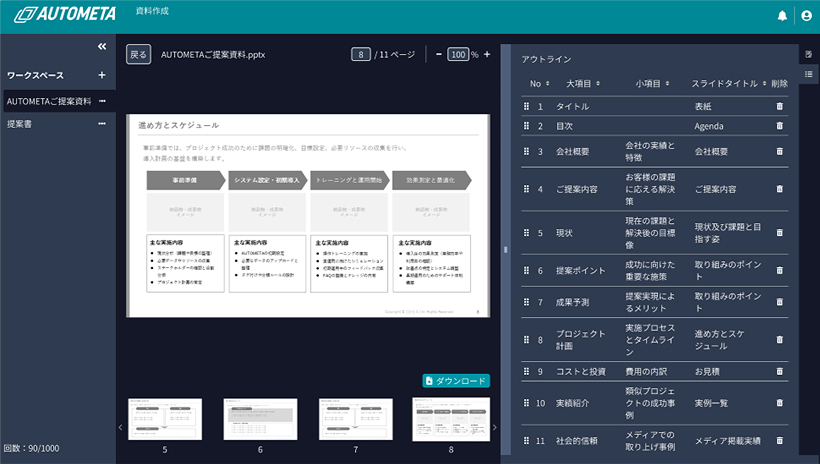Viewport: 820px width, 464px height.
Task: Open the notifications bell
Action: [x=782, y=16]
